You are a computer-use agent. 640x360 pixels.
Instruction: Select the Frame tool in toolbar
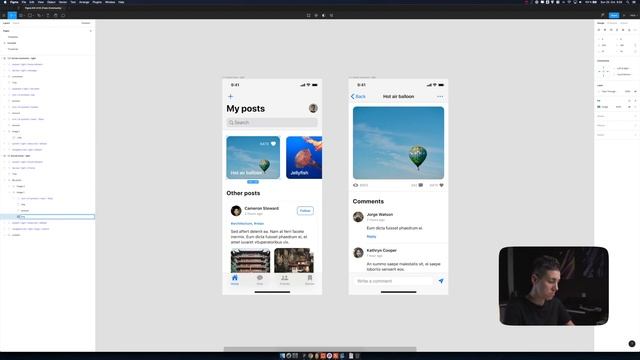point(21,16)
